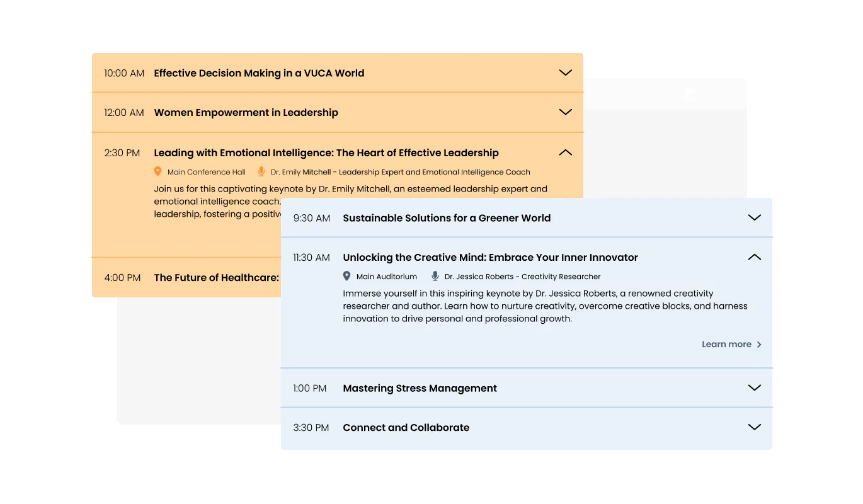The height and width of the screenshot is (504, 863).
Task: Expand Women Empowerment in Leadership chevron
Action: click(565, 112)
